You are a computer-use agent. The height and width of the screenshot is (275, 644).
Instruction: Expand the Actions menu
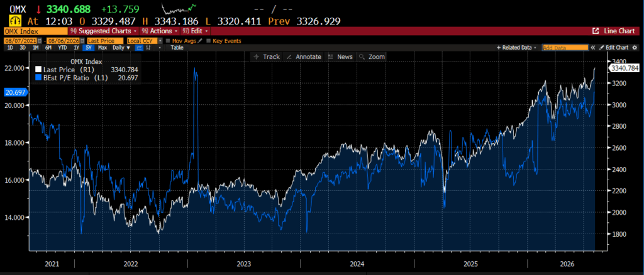pyautogui.click(x=159, y=31)
